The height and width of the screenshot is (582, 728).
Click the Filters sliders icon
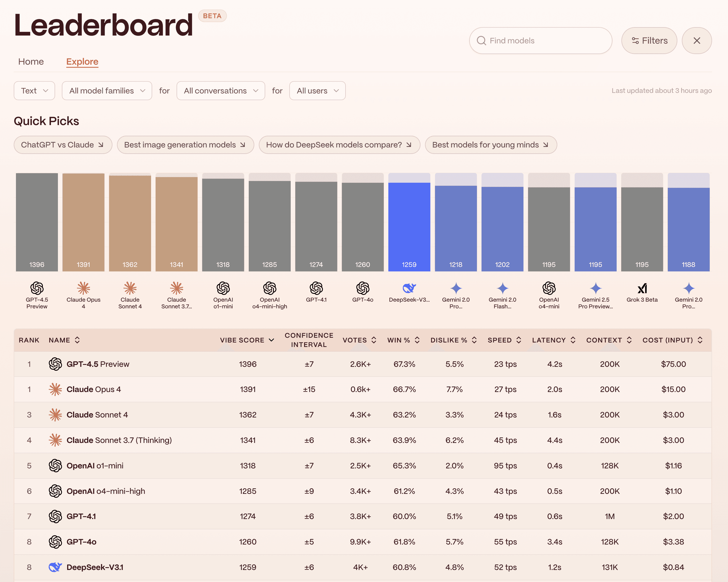636,41
